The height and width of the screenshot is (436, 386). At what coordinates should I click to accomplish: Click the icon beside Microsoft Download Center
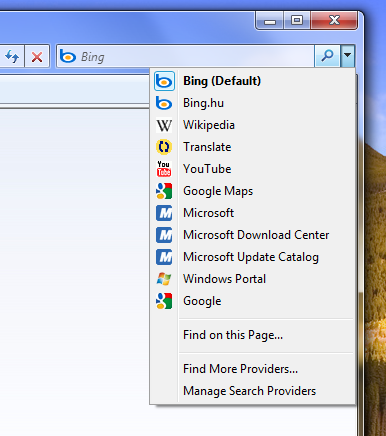point(164,235)
